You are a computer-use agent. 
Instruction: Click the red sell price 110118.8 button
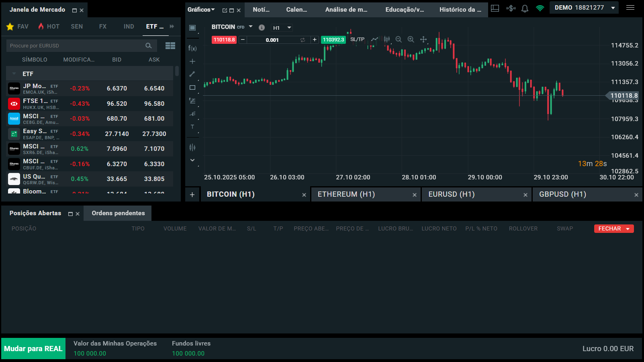tap(224, 40)
